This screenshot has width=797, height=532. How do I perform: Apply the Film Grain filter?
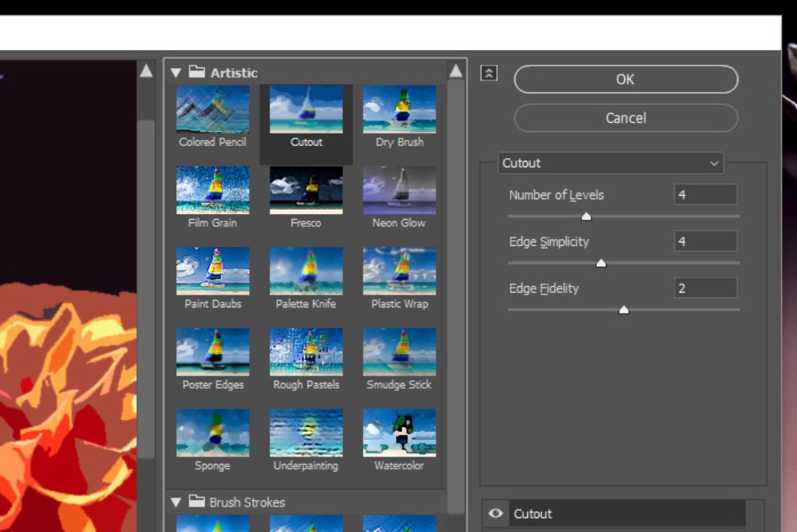[212, 191]
